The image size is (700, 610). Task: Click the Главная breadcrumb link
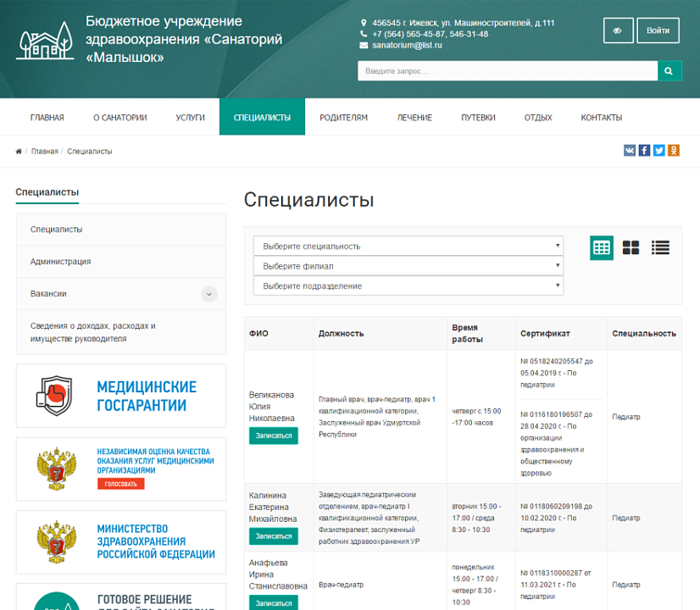coord(45,152)
